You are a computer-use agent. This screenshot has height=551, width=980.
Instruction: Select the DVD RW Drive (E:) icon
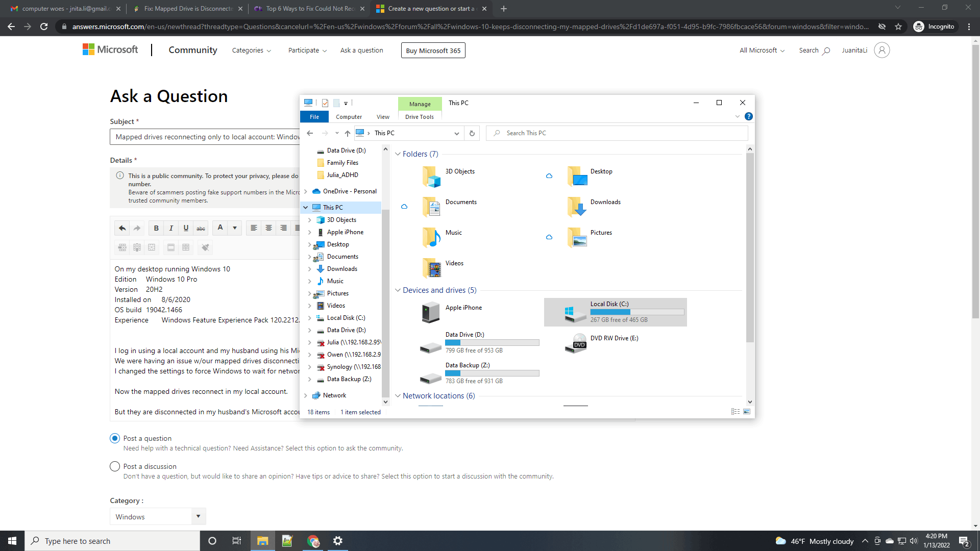576,343
